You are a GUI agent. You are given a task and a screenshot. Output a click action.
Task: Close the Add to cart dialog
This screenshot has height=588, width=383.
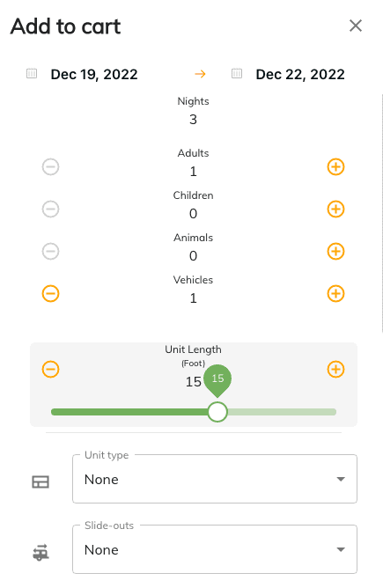[x=355, y=26]
